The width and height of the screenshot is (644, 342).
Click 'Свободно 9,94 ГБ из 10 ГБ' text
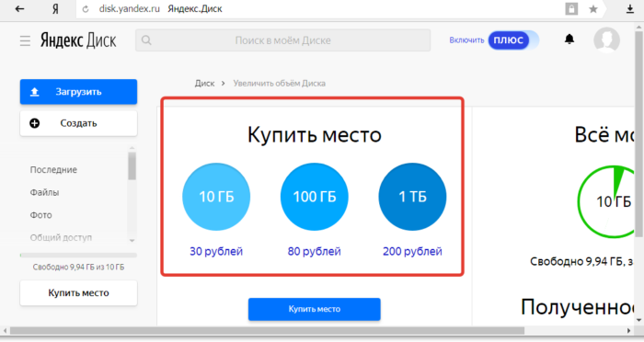click(x=78, y=268)
